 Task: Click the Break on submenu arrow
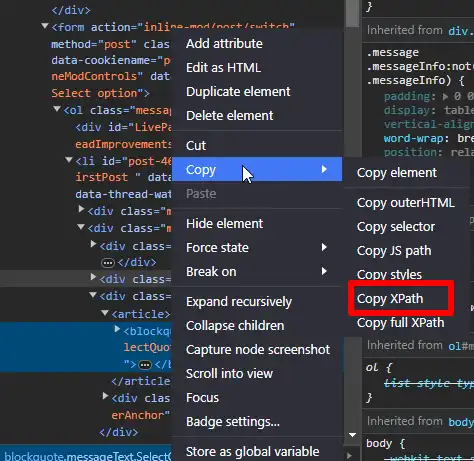(x=324, y=271)
